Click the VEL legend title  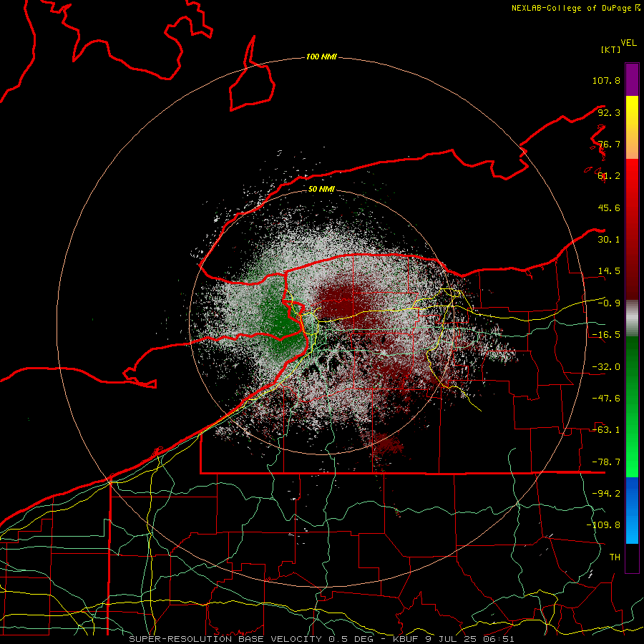point(628,43)
